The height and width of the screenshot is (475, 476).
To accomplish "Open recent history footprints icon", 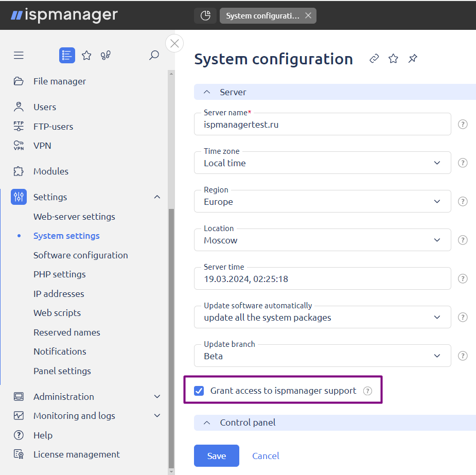I will (x=105, y=55).
